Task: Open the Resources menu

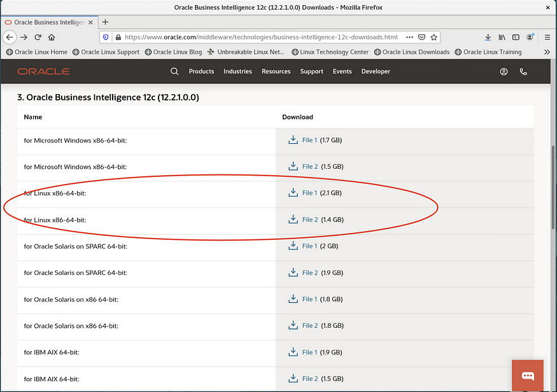Action: pos(276,71)
